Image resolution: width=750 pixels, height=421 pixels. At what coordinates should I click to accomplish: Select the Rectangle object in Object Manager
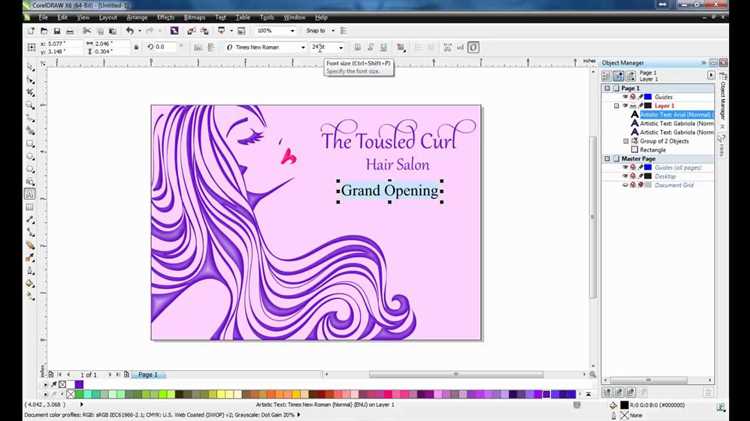(652, 150)
